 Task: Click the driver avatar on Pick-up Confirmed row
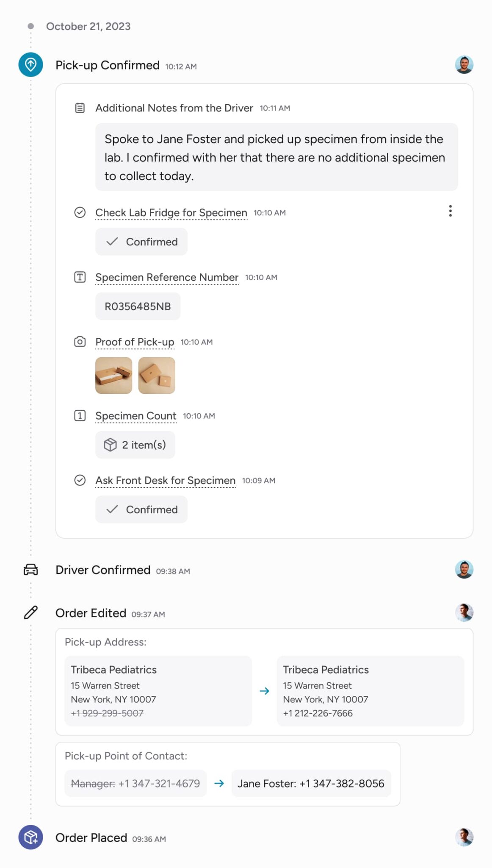coord(464,65)
